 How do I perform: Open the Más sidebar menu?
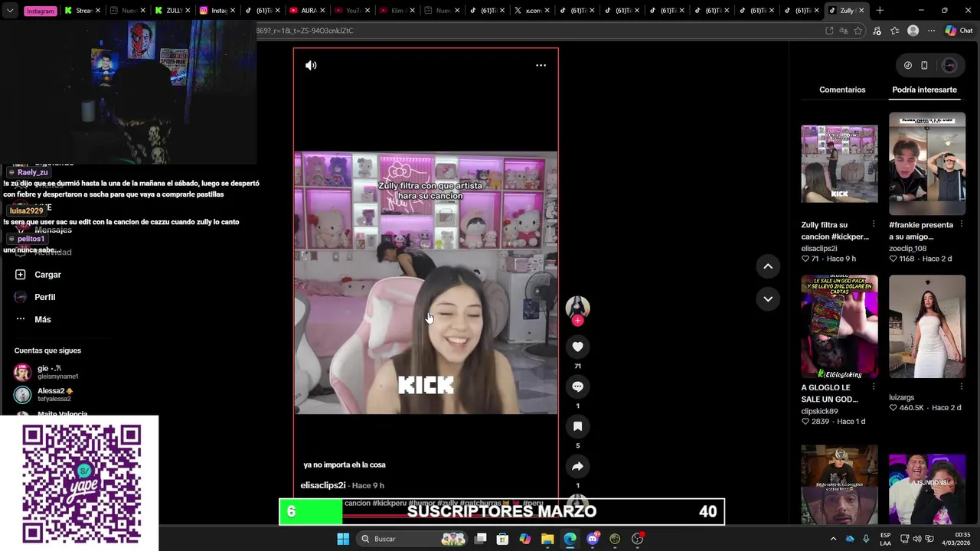pyautogui.click(x=43, y=319)
